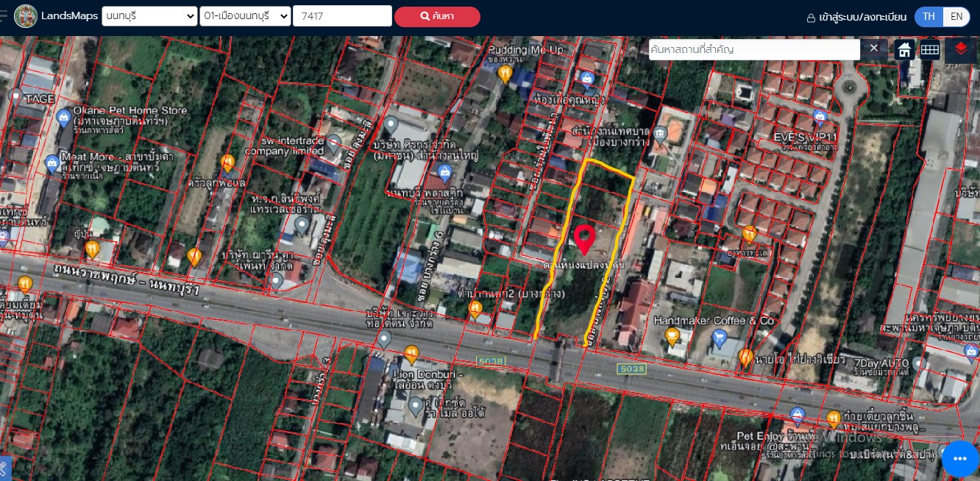The image size is (980, 481).
Task: Click the grid table icon
Action: (930, 50)
